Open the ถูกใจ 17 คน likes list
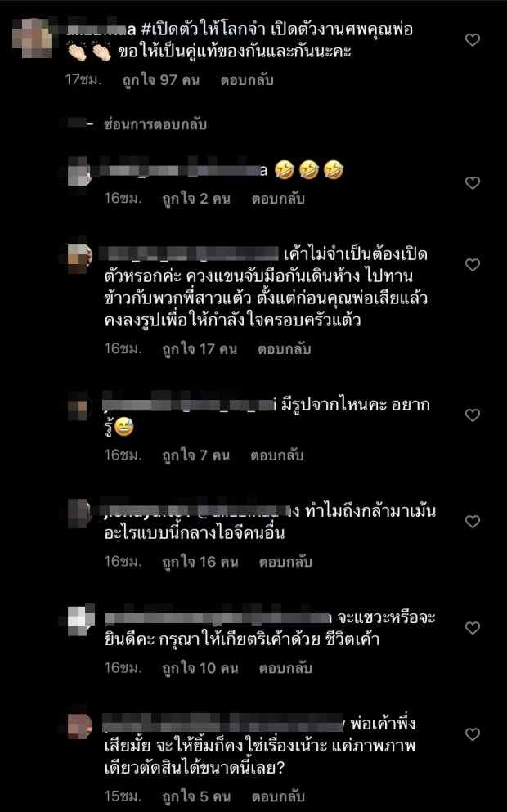 point(200,349)
